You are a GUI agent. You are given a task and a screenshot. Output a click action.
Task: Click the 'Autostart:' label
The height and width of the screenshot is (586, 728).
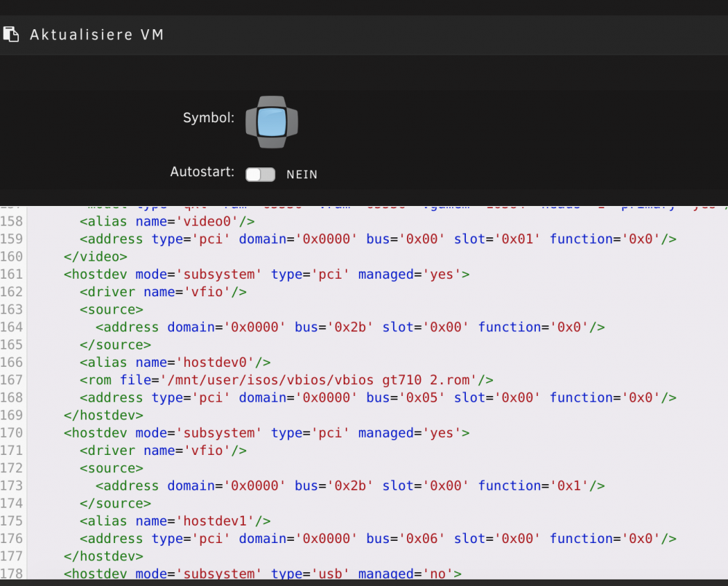[x=202, y=172]
